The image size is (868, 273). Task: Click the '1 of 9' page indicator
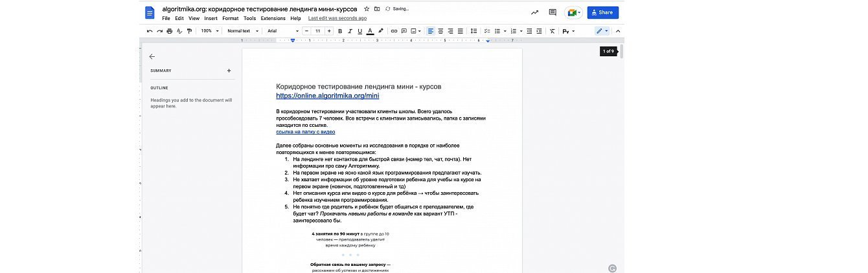point(608,51)
